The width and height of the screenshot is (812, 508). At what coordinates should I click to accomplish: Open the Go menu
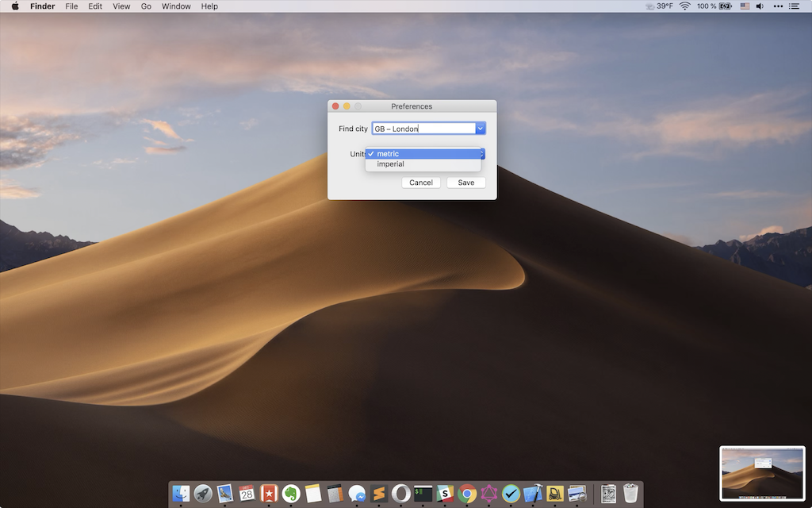coord(146,6)
